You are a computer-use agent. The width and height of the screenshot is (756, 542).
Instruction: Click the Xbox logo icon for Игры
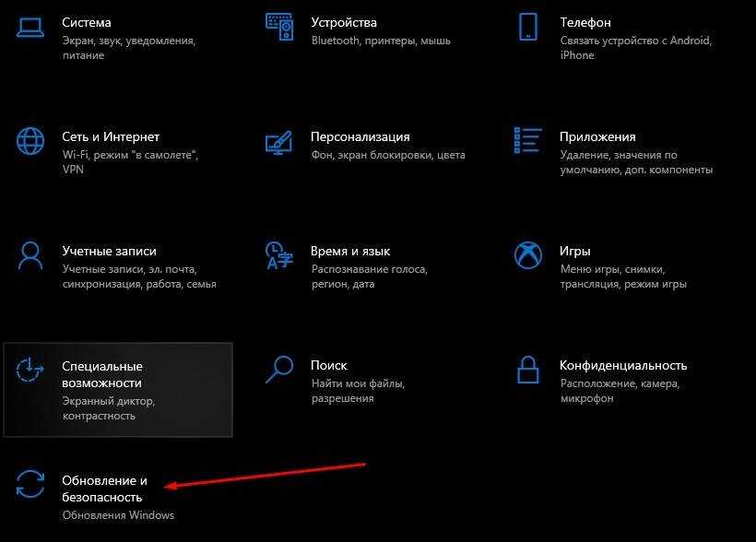click(x=528, y=254)
